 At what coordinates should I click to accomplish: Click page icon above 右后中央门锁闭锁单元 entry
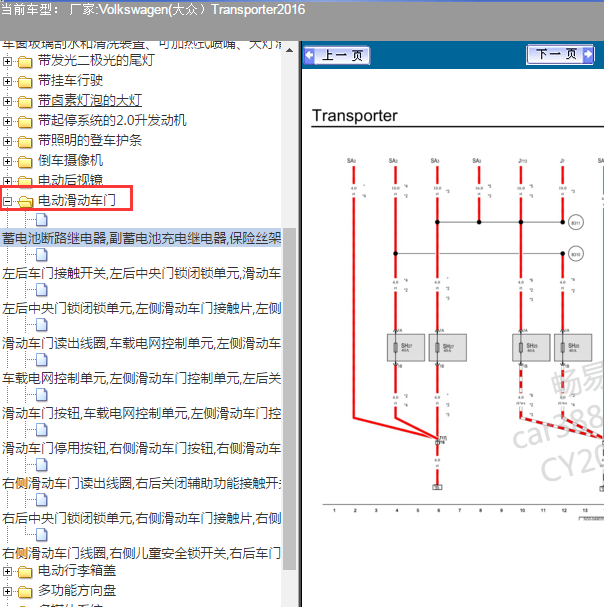pyautogui.click(x=41, y=500)
